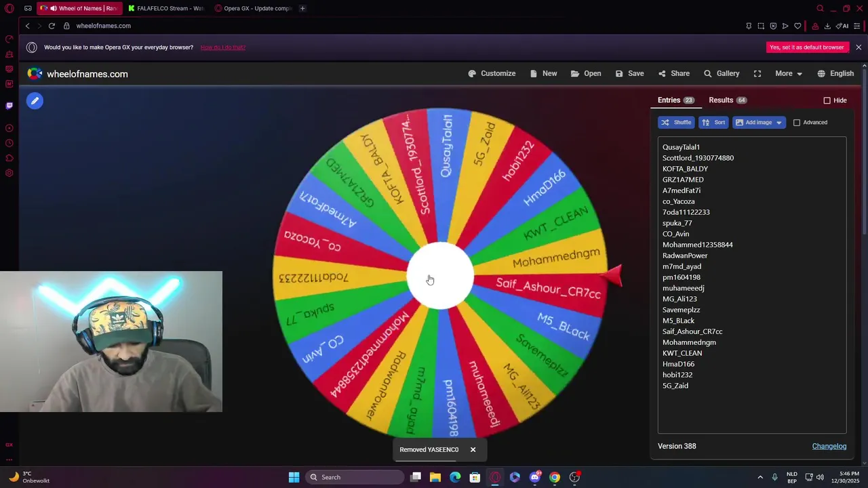This screenshot has width=868, height=488.
Task: Sort the entries list
Action: point(713,123)
